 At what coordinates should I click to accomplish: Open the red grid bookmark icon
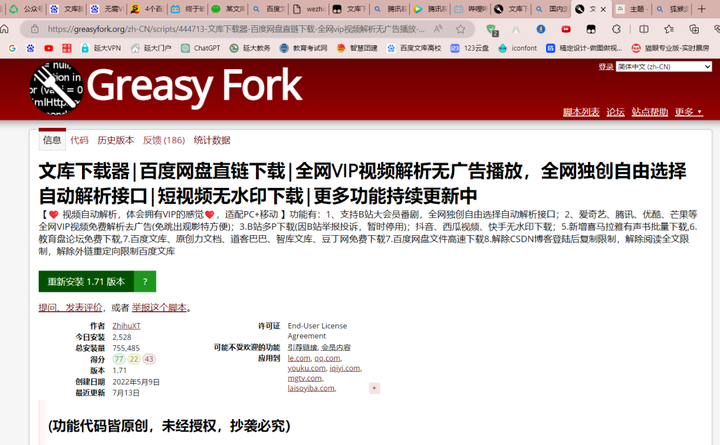click(67, 48)
